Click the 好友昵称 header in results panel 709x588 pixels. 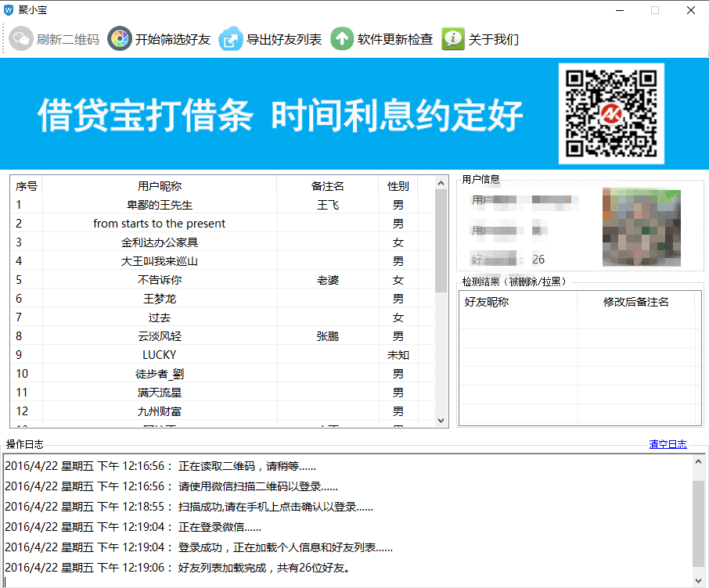pos(487,302)
